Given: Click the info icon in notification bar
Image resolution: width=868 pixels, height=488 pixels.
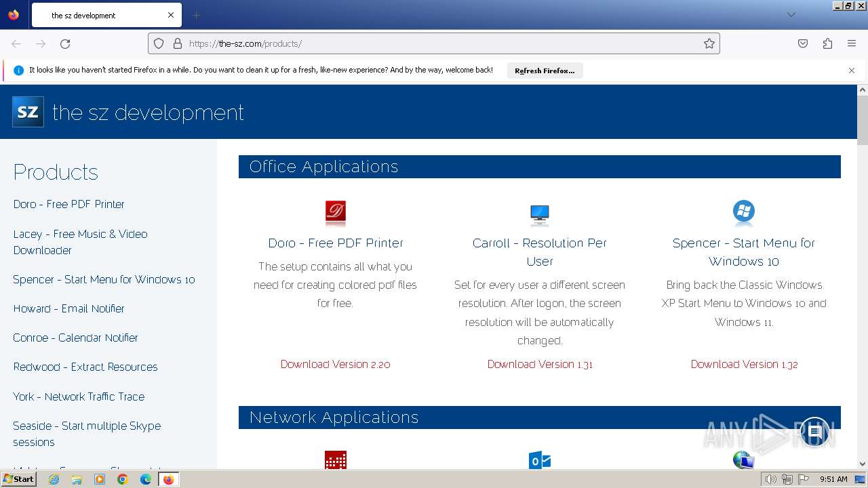Looking at the screenshot, I should (x=18, y=70).
